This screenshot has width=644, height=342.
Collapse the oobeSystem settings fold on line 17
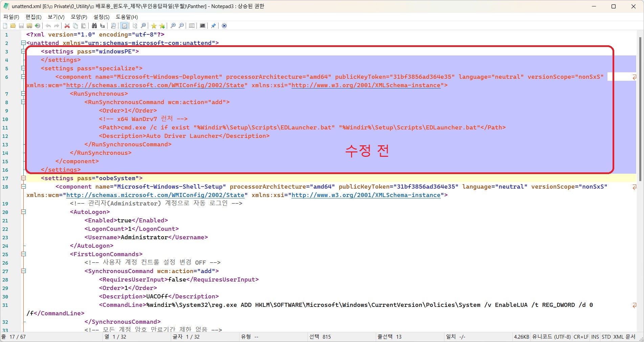point(23,178)
